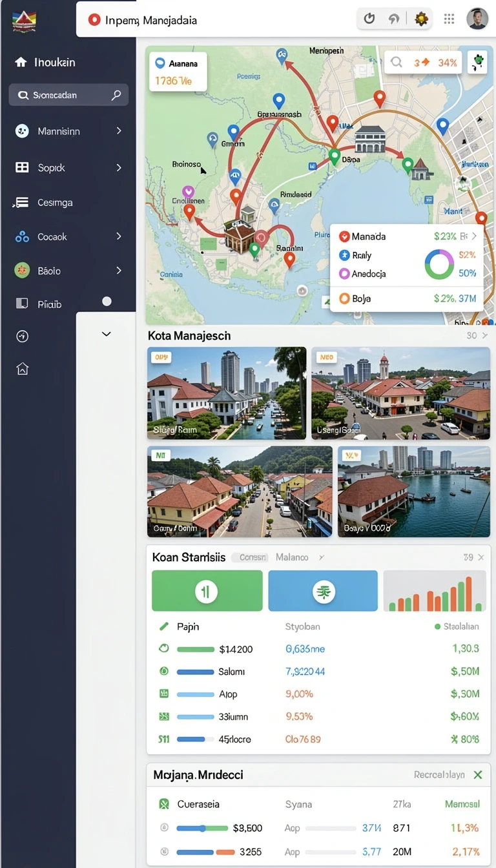Click the Cocaok cluster icon
This screenshot has height=868, width=496.
click(22, 237)
